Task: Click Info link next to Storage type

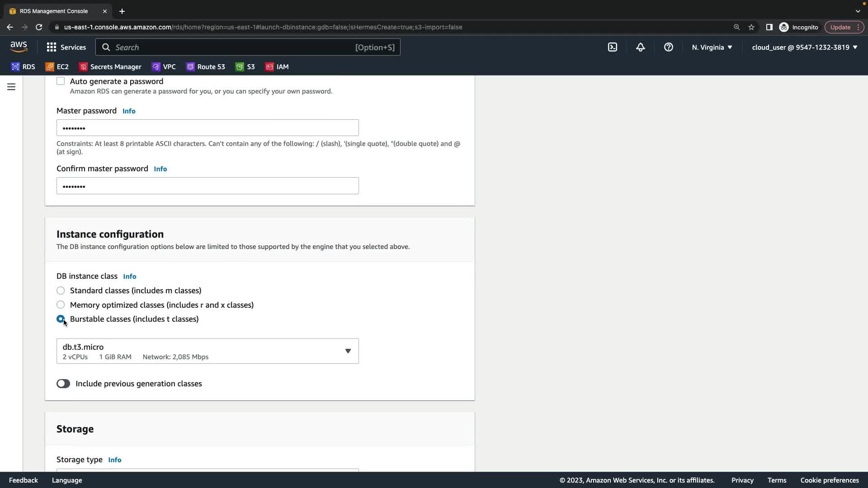Action: (x=114, y=460)
